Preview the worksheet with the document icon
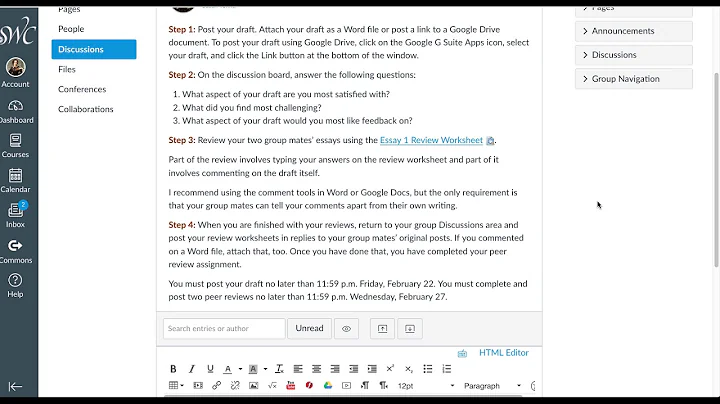720x404 pixels. click(x=490, y=140)
